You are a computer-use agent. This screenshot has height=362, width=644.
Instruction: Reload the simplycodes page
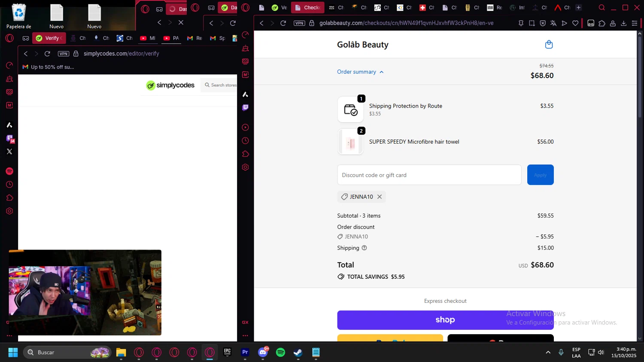pyautogui.click(x=47, y=54)
